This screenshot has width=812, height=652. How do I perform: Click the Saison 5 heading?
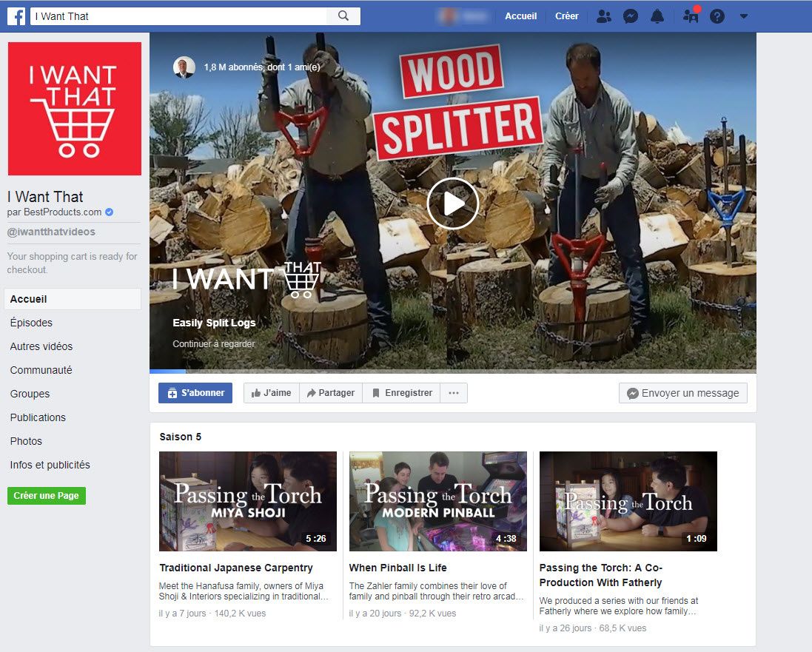click(x=180, y=437)
